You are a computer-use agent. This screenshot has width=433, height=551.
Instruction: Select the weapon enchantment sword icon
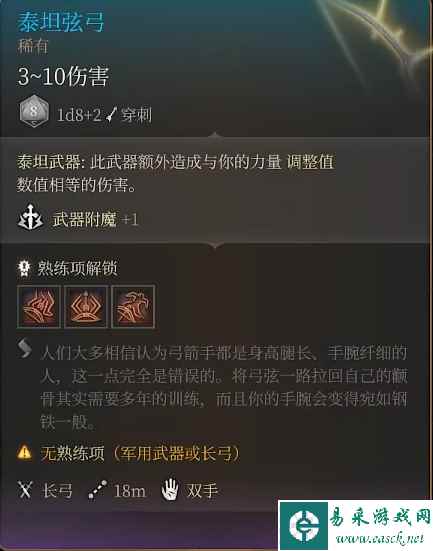click(x=30, y=217)
